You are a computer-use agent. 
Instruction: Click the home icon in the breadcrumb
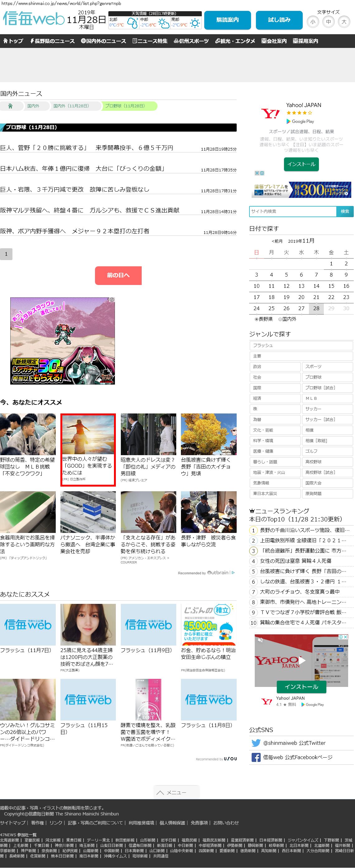10,106
